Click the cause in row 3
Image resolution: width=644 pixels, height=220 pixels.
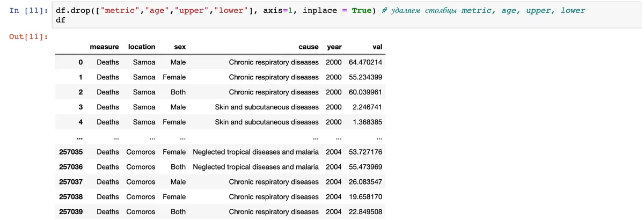(266, 107)
